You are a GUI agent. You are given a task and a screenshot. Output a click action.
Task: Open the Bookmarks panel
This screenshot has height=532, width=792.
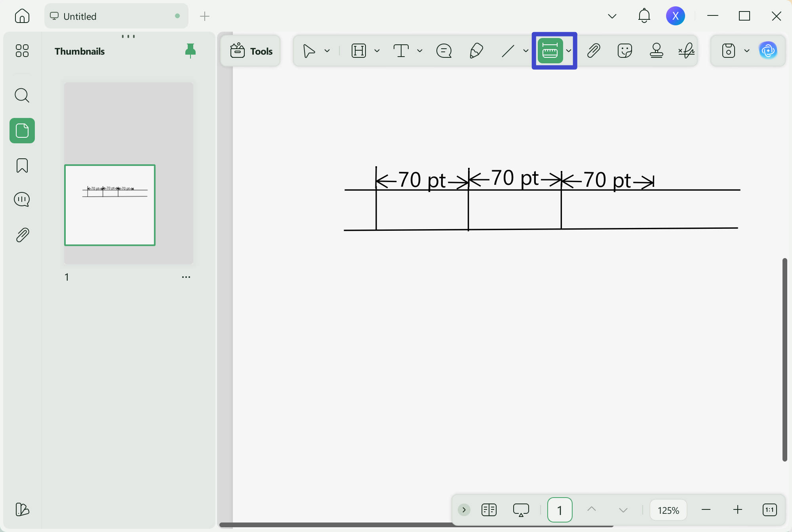pyautogui.click(x=22, y=165)
